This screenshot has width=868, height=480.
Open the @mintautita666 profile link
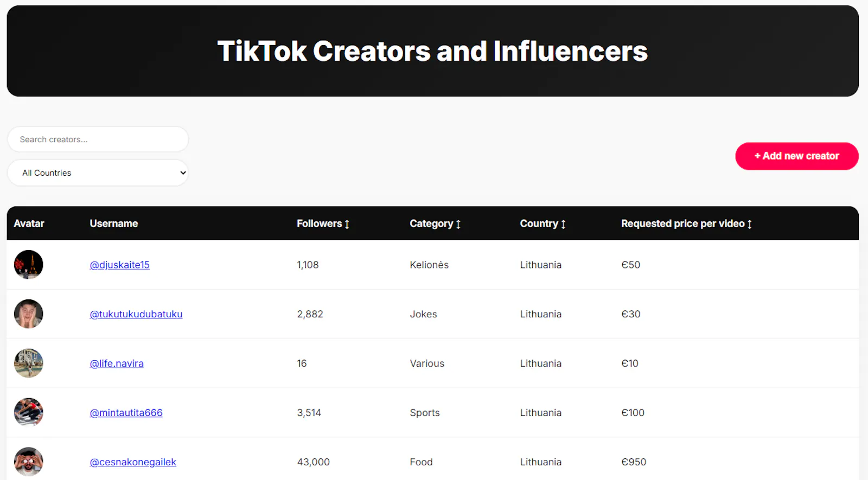click(x=126, y=413)
